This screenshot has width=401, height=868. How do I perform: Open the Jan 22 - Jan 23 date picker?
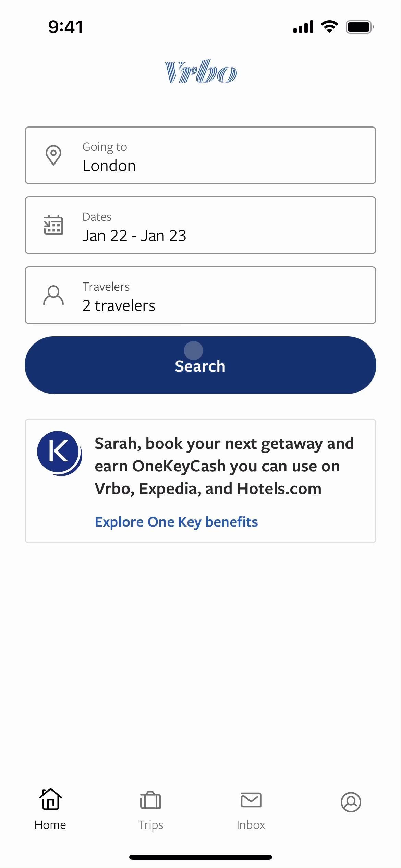click(x=200, y=225)
